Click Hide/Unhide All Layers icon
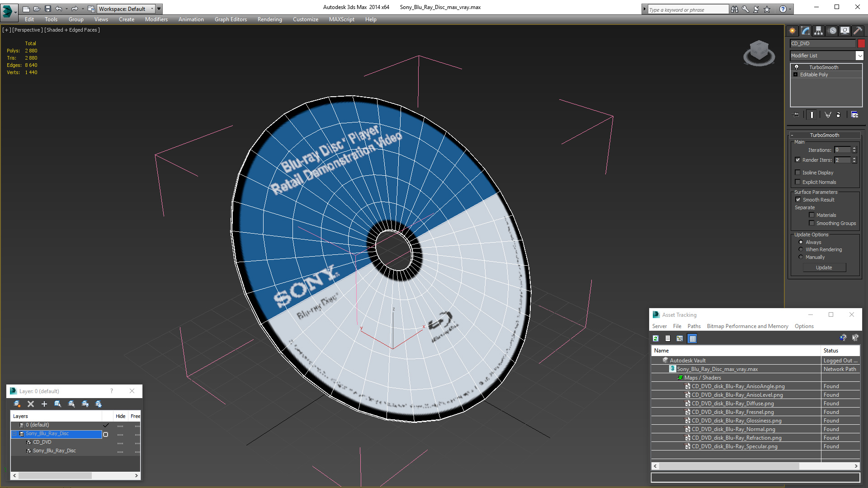The height and width of the screenshot is (488, 868). 85,404
